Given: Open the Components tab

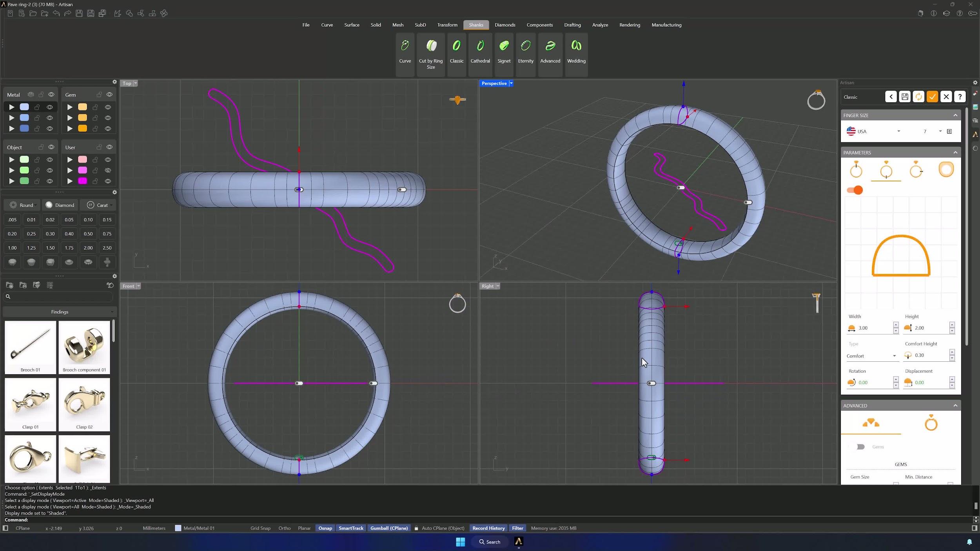Looking at the screenshot, I should click(x=539, y=25).
